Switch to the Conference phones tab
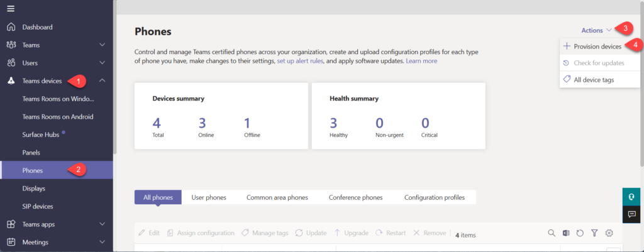Screen dimensions: 644x252 tap(356, 197)
